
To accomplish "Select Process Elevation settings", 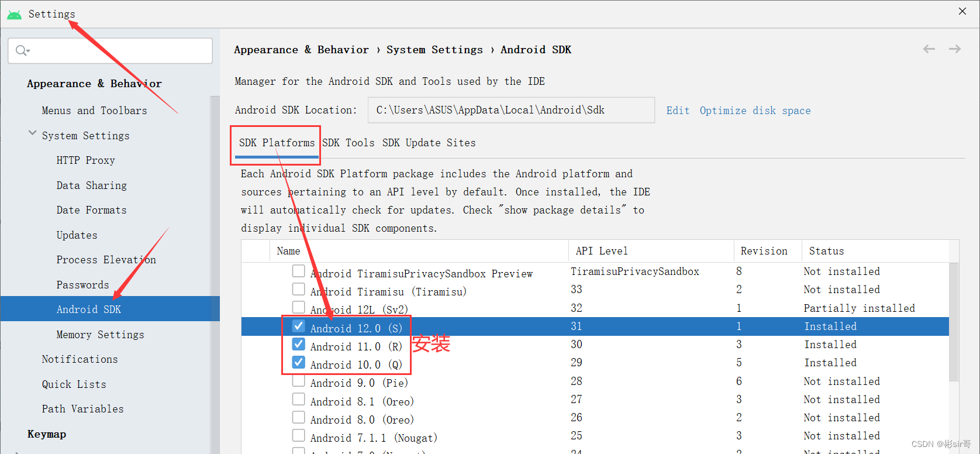I will (x=106, y=260).
